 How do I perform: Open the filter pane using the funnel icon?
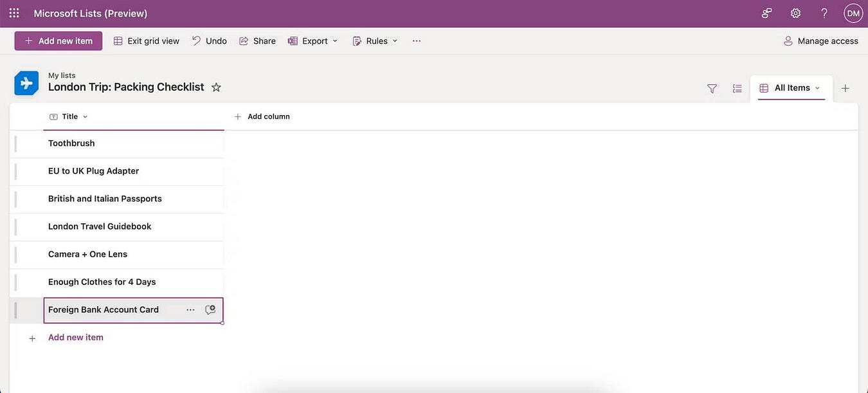(x=712, y=88)
